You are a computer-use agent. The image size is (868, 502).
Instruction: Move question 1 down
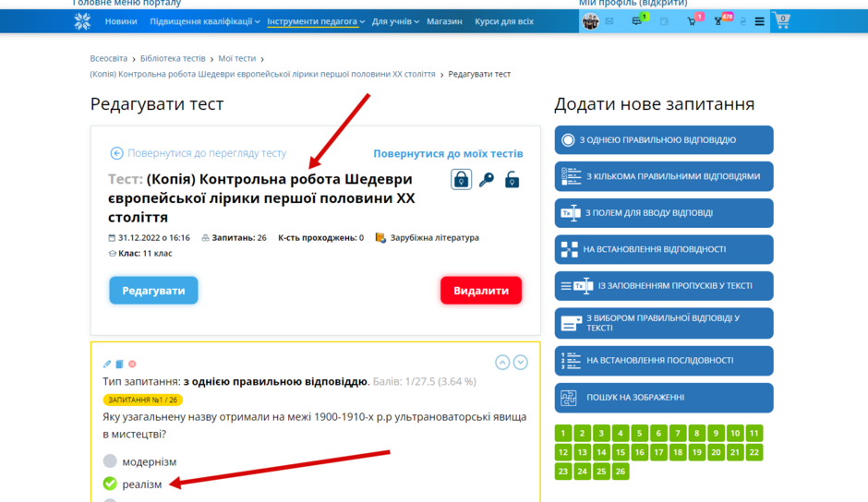tap(521, 363)
